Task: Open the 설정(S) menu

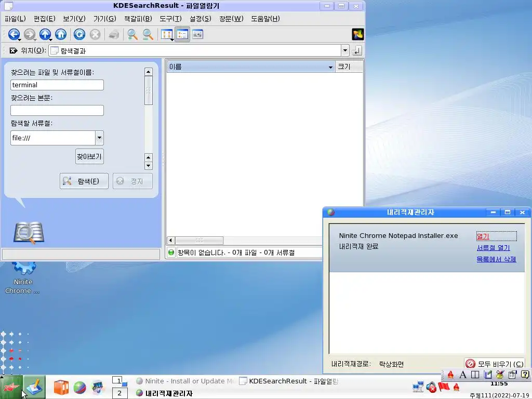Action: (201, 19)
